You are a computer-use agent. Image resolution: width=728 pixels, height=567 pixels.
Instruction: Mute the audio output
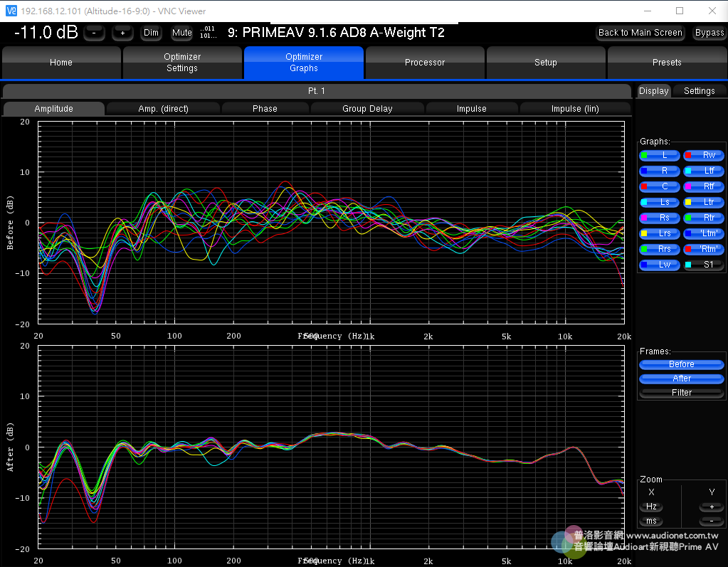point(182,33)
